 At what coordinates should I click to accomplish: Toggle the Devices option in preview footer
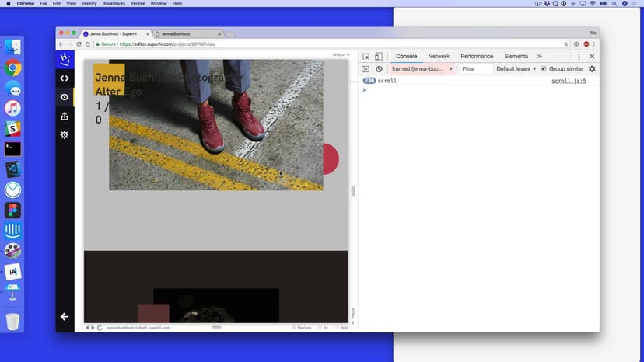[301, 328]
